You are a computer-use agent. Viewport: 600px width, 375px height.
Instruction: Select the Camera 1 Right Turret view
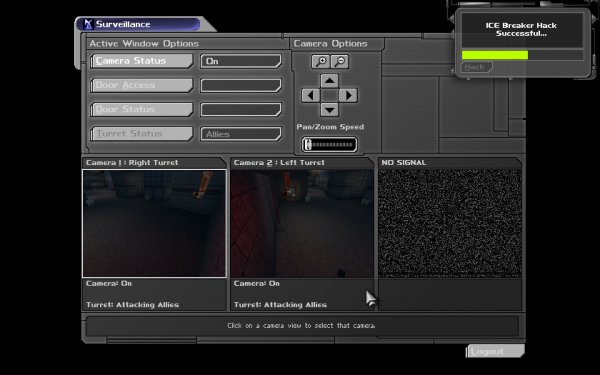tap(154, 223)
